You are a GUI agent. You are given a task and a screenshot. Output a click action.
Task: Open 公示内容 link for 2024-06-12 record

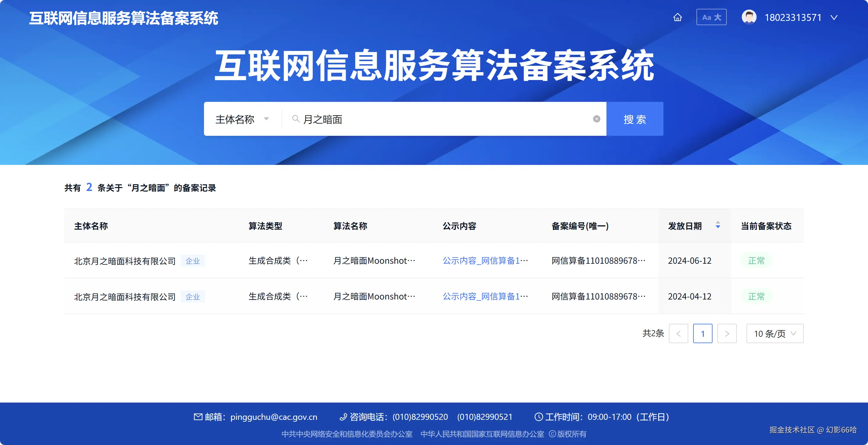(485, 261)
